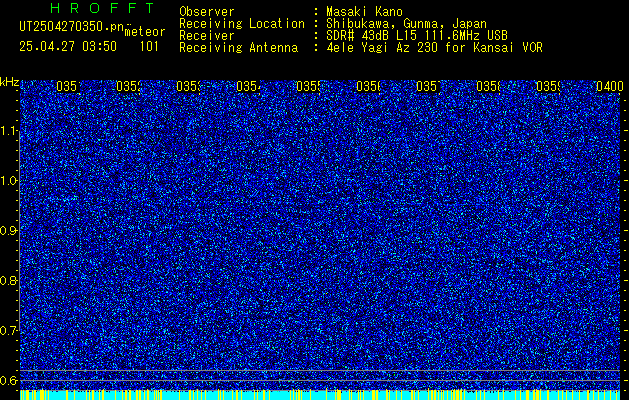This screenshot has height=400, width=629.
Task: Click the 0355 time marker
Action: [x=308, y=87]
